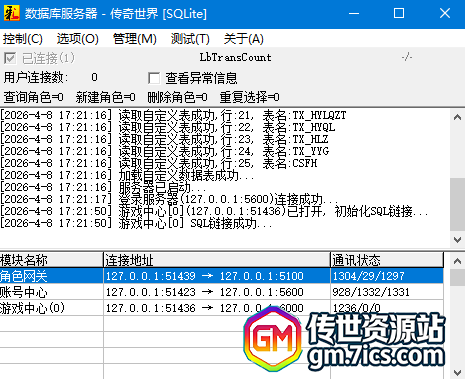The image size is (465, 379).
Task: Select the 游戏中心(0) row
Action: tap(222, 308)
